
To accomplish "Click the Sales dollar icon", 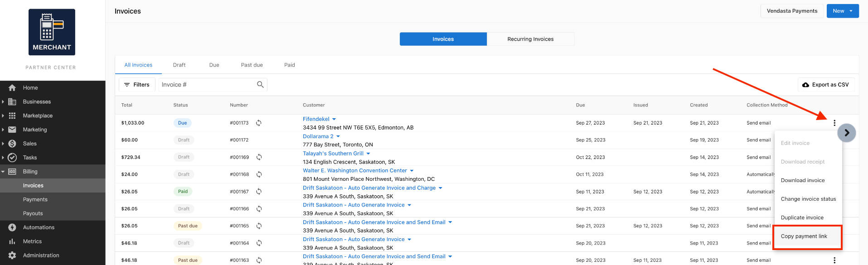I will [x=12, y=144].
